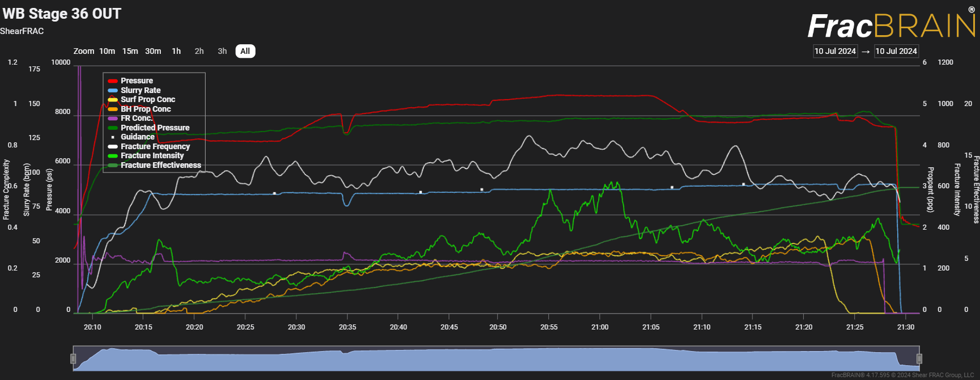Show or hide Fracture Frequency series
This screenshot has width=980, height=380.
(155, 146)
